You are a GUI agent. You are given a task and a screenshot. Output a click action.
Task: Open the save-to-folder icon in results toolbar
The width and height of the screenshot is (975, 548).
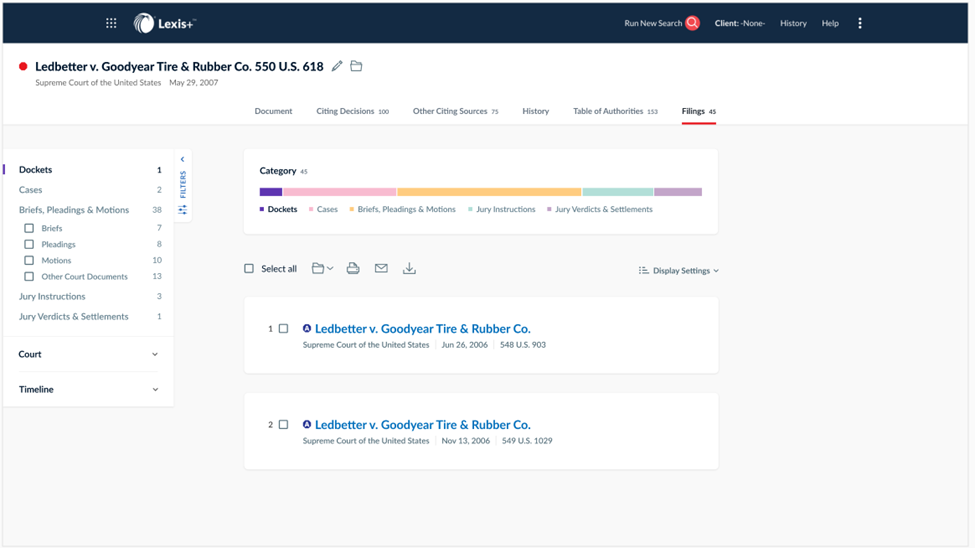pyautogui.click(x=318, y=268)
